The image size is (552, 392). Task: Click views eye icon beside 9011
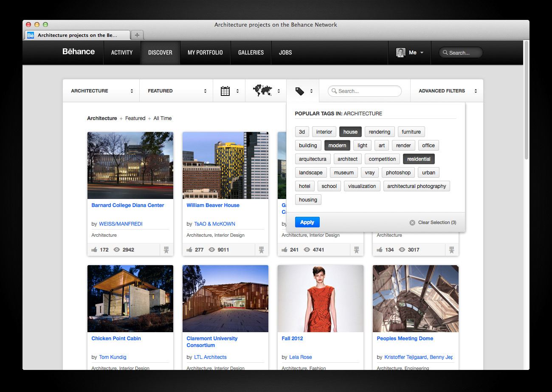[x=212, y=250]
